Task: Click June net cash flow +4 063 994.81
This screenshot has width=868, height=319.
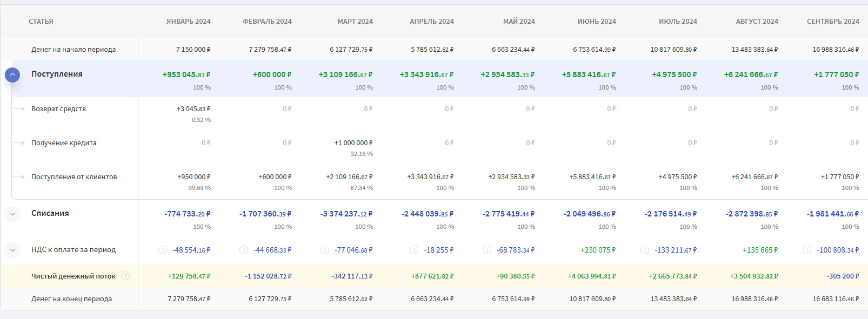Action: (x=591, y=276)
